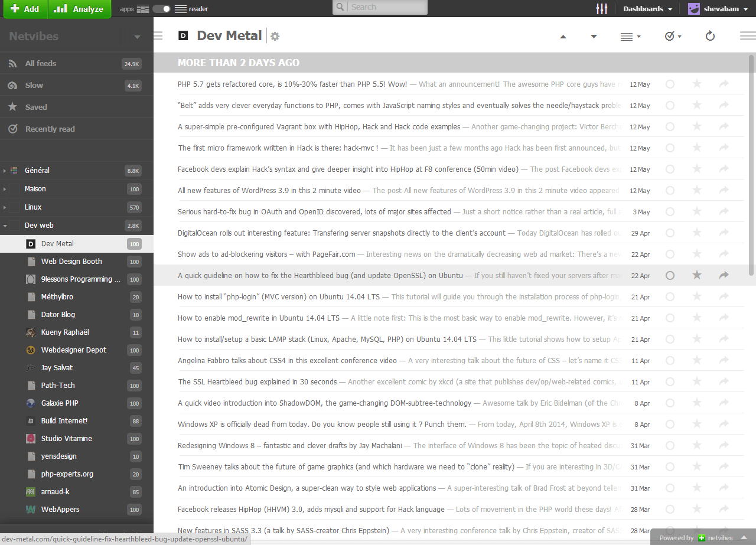Click into the Search field

click(380, 8)
